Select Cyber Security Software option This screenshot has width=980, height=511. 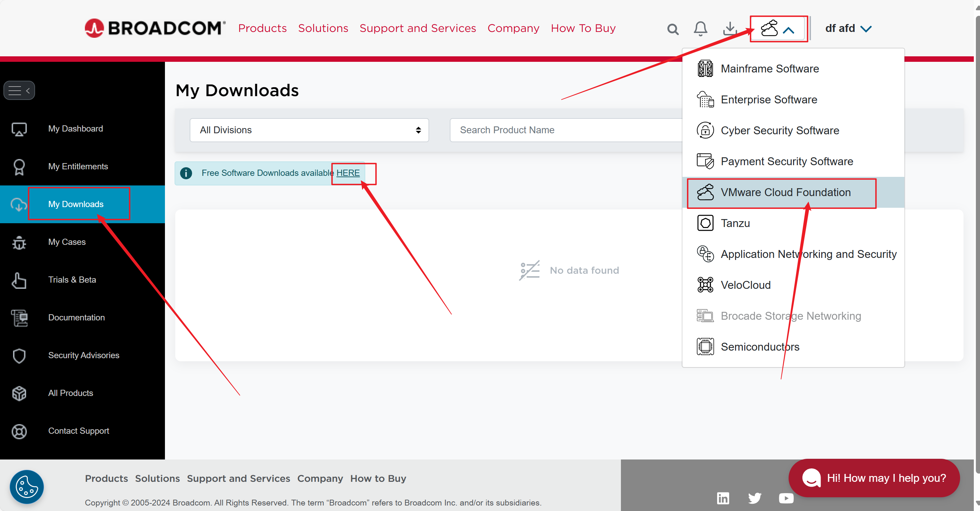pyautogui.click(x=780, y=130)
